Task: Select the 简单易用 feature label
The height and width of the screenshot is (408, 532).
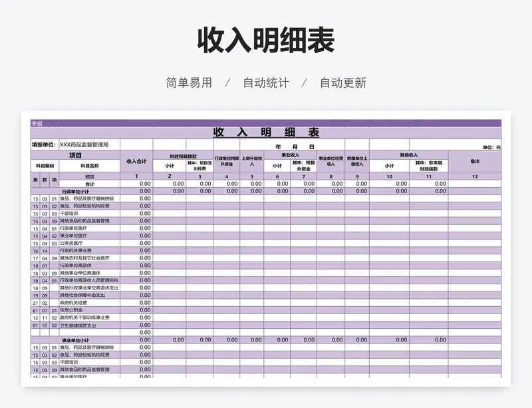Action: point(189,83)
